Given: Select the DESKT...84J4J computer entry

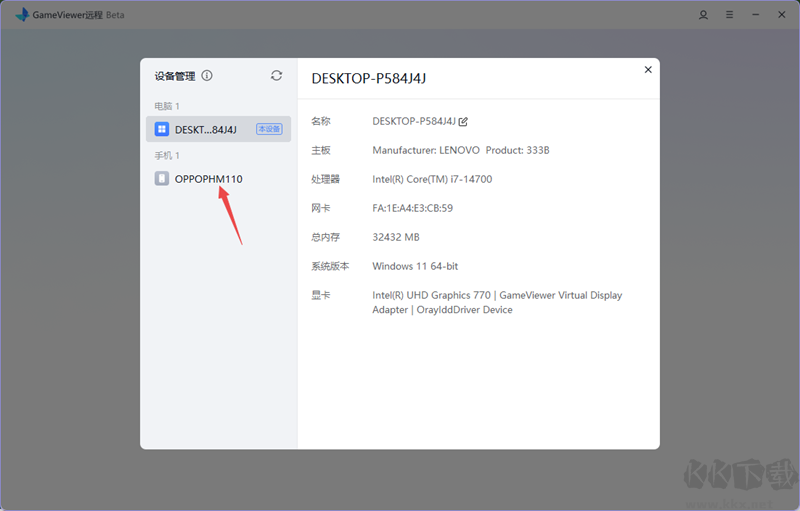Looking at the screenshot, I should (x=206, y=129).
